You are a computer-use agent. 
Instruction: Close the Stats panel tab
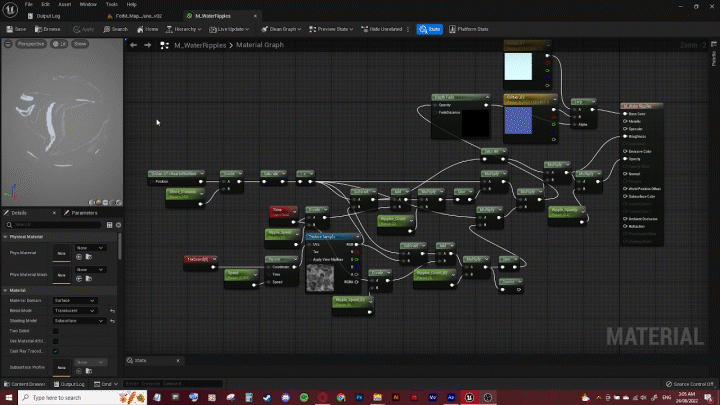click(x=178, y=361)
